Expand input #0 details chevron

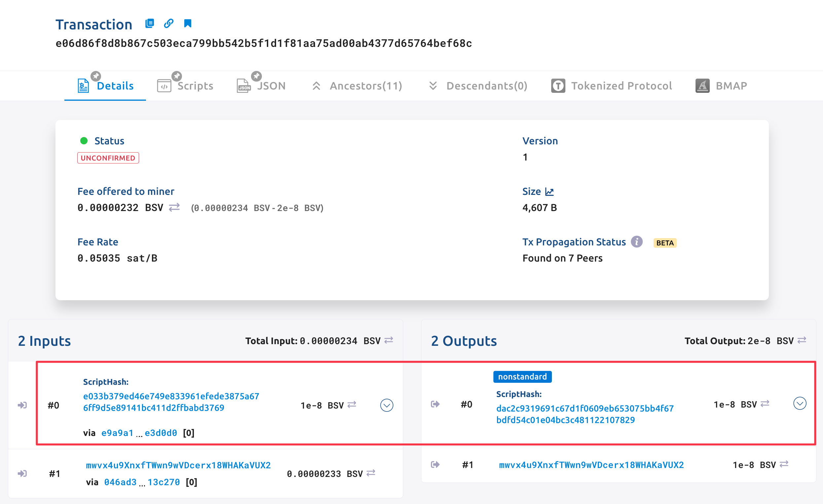[386, 405]
